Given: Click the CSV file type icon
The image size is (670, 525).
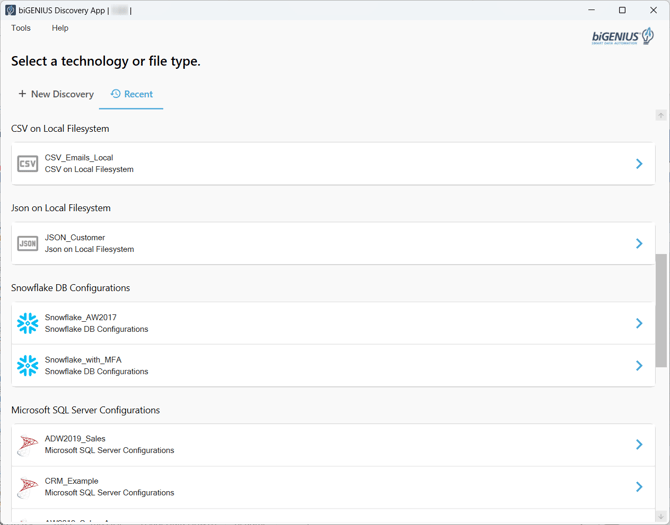Looking at the screenshot, I should (27, 164).
